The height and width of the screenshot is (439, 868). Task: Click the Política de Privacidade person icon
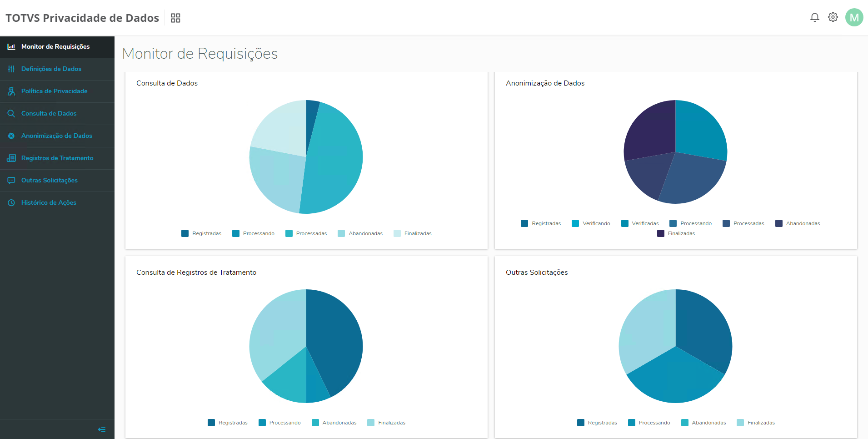click(x=11, y=91)
